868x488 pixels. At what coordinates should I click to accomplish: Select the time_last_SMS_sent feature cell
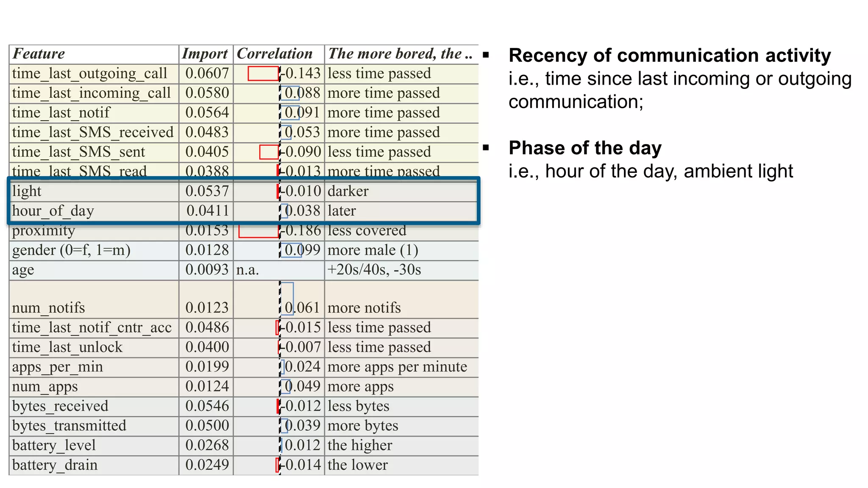click(94, 152)
